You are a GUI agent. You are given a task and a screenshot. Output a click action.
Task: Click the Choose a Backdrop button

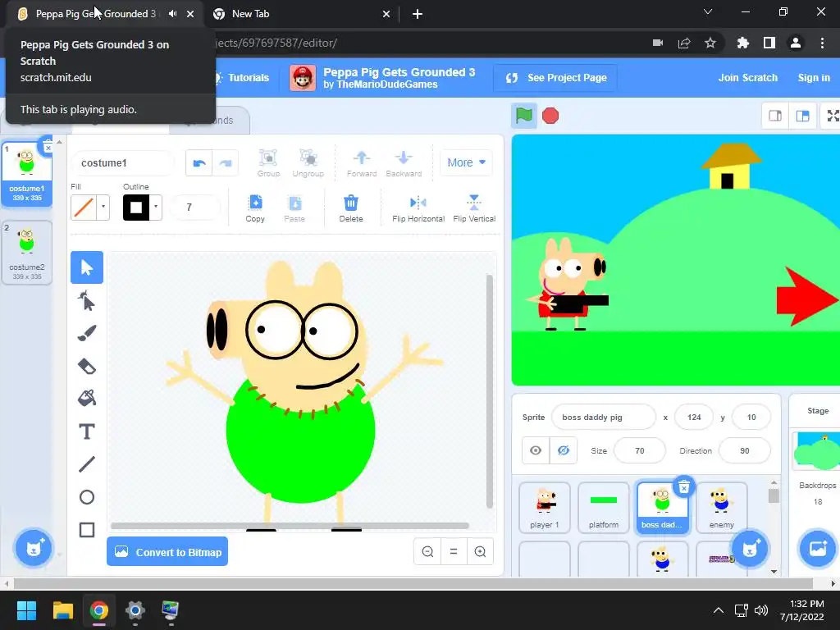tap(818, 548)
